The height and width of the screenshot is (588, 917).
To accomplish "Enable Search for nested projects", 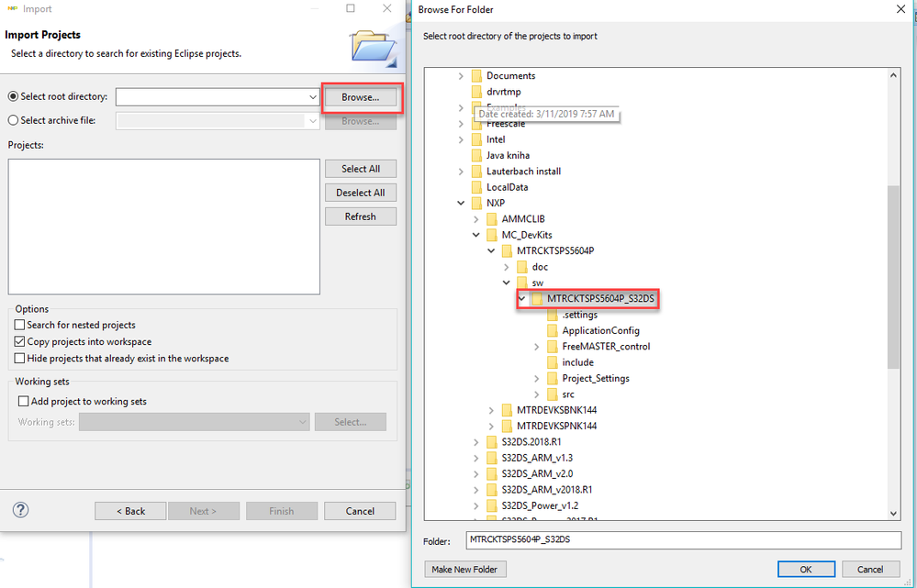I will pos(19,325).
